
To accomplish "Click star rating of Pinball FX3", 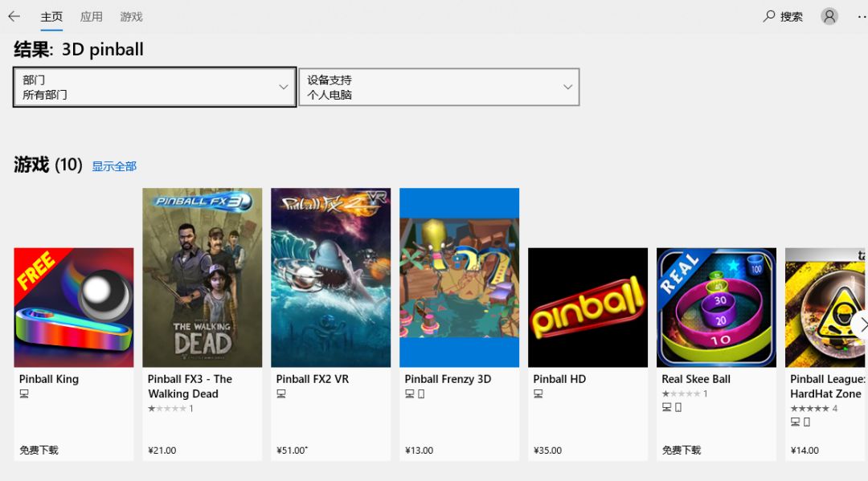I will point(167,409).
